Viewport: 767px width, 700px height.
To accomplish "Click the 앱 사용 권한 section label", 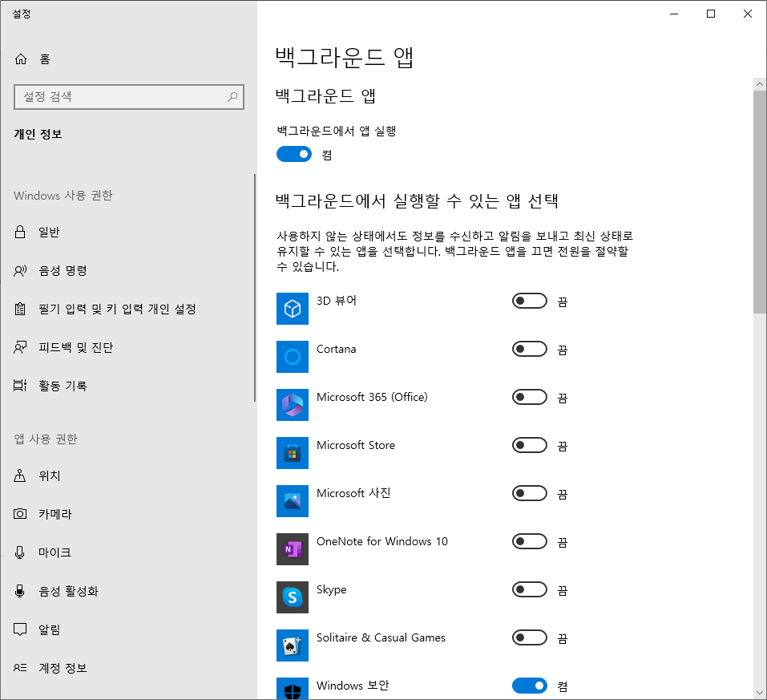I will (46, 439).
